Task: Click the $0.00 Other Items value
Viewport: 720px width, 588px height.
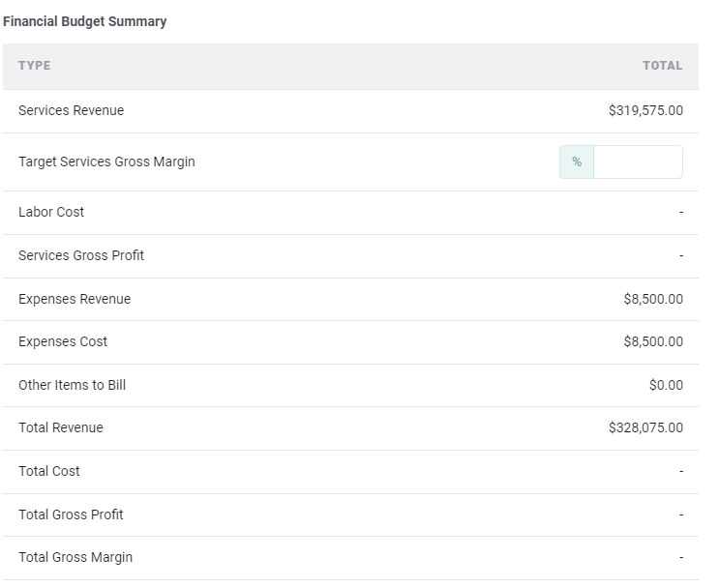Action: coord(666,385)
